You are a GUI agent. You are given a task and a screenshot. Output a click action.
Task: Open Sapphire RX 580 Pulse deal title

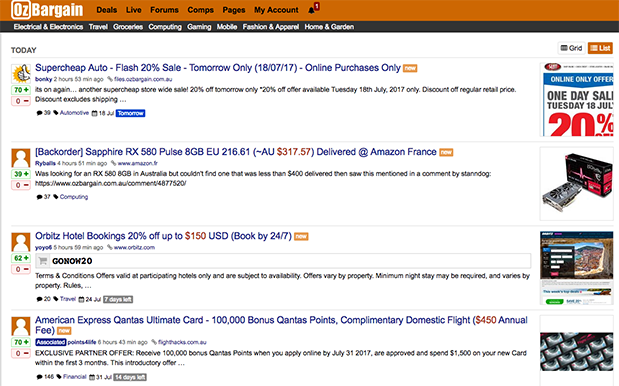(236, 152)
